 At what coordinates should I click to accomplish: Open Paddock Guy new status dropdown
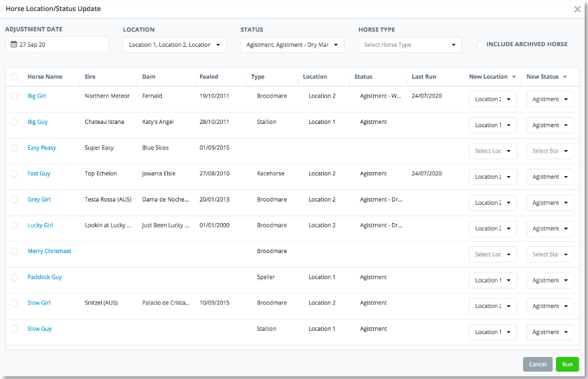click(x=550, y=281)
